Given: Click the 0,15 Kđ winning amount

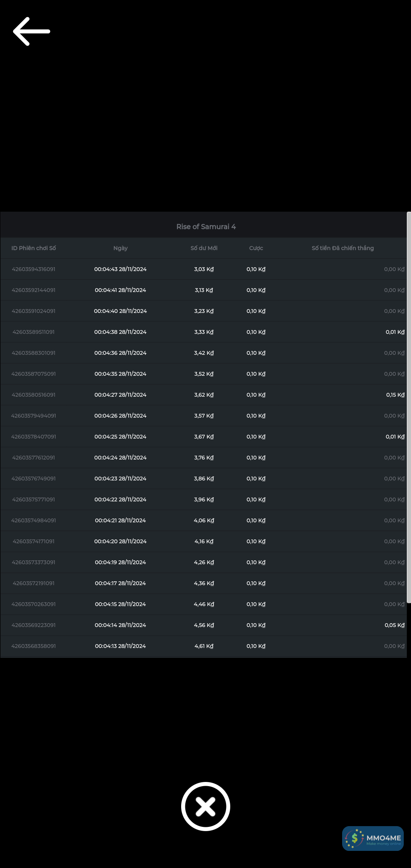Looking at the screenshot, I should click(395, 395).
